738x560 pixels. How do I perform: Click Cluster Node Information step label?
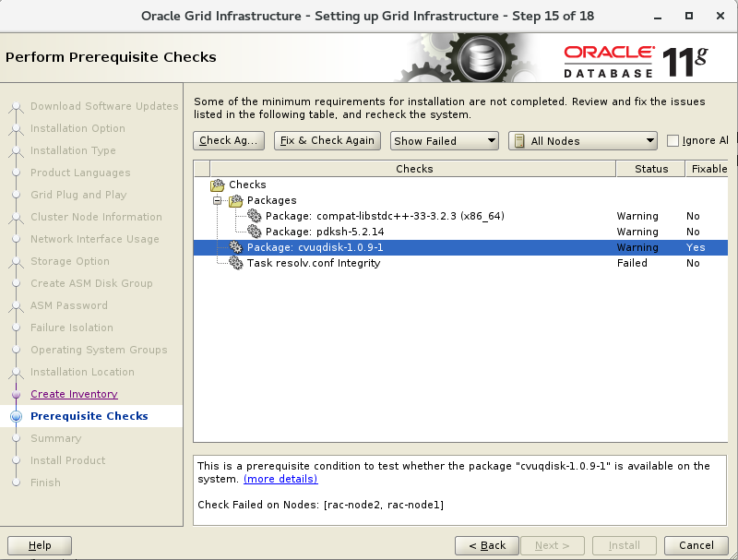[x=96, y=217]
